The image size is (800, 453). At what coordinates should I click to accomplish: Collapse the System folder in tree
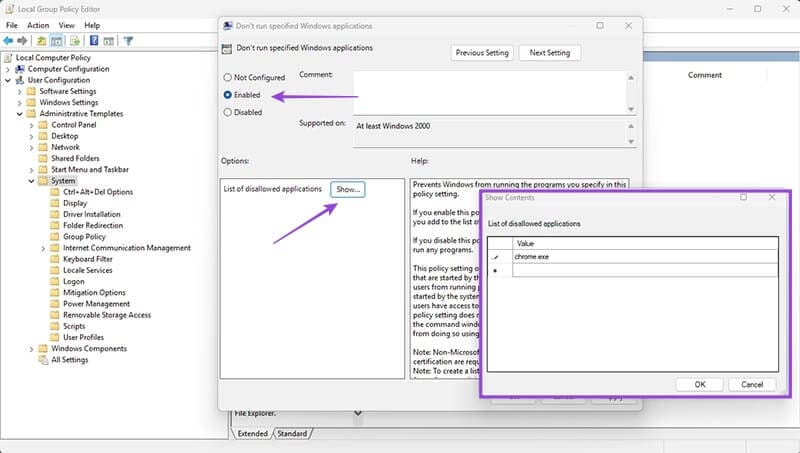[x=31, y=181]
